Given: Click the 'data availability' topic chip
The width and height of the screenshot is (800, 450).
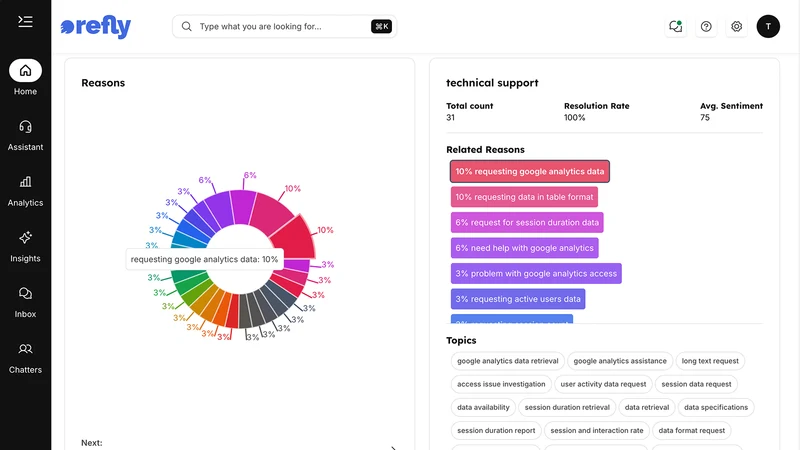Looking at the screenshot, I should coord(483,407).
